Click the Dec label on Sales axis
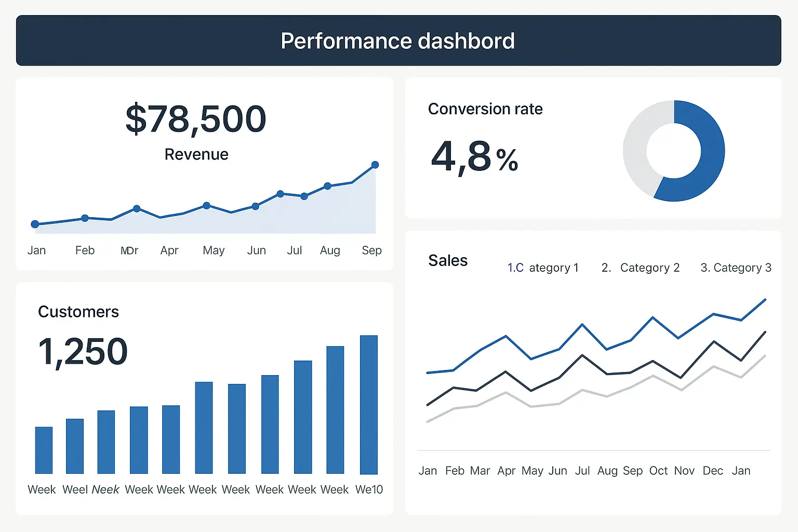 [713, 471]
